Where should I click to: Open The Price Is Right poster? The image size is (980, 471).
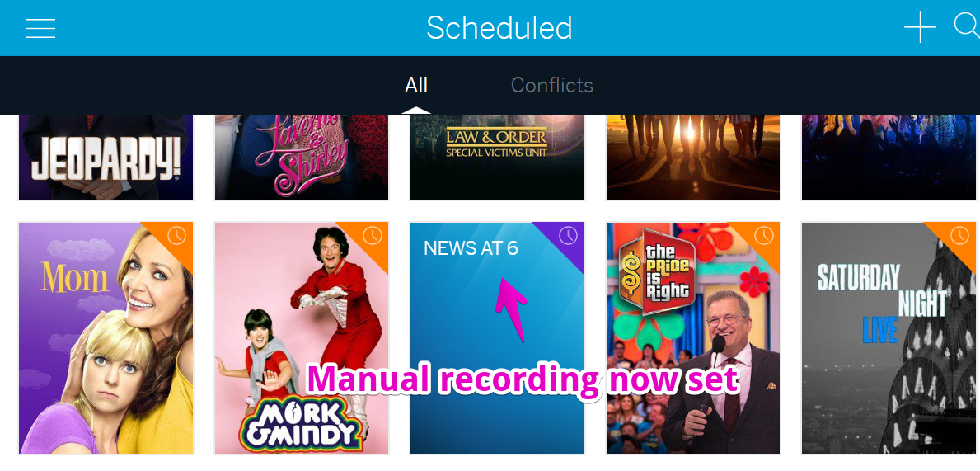coord(693,337)
